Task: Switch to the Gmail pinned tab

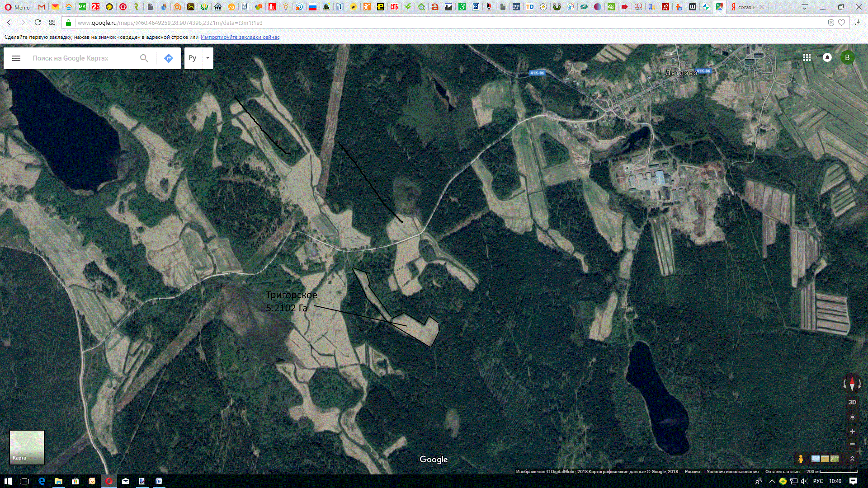Action: [x=42, y=7]
